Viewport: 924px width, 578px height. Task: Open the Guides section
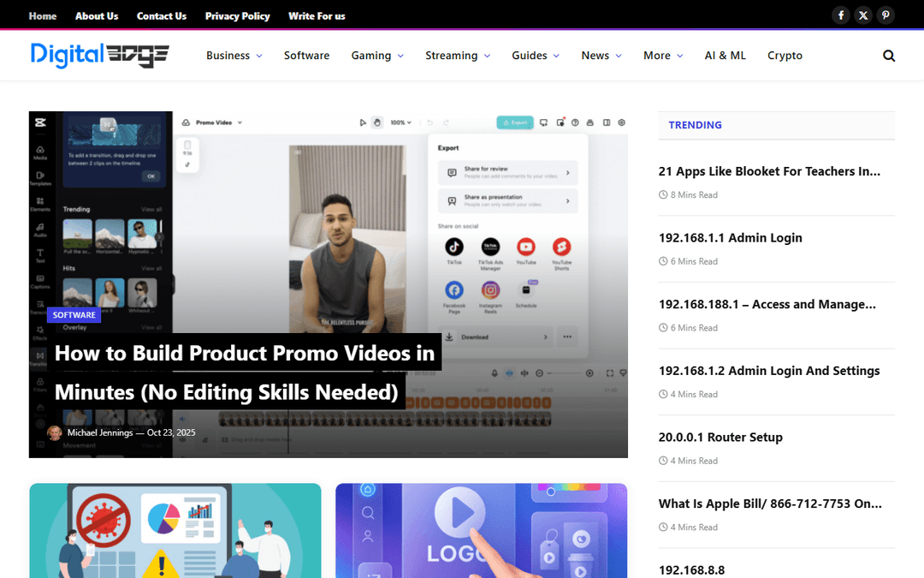tap(530, 56)
